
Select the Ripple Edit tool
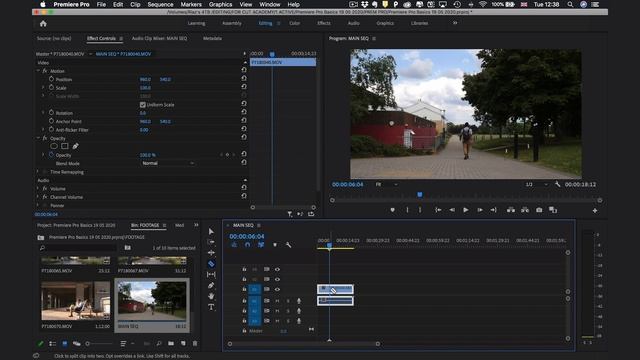[x=211, y=253]
